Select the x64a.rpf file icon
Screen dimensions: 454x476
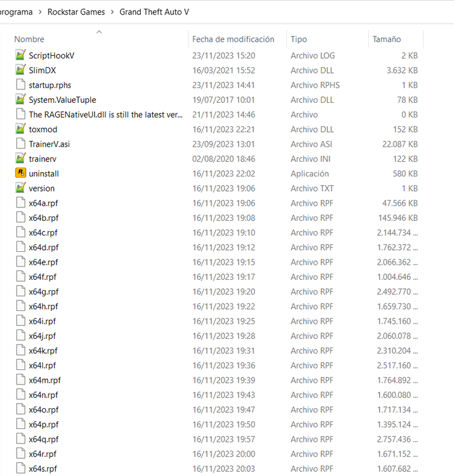[20, 203]
